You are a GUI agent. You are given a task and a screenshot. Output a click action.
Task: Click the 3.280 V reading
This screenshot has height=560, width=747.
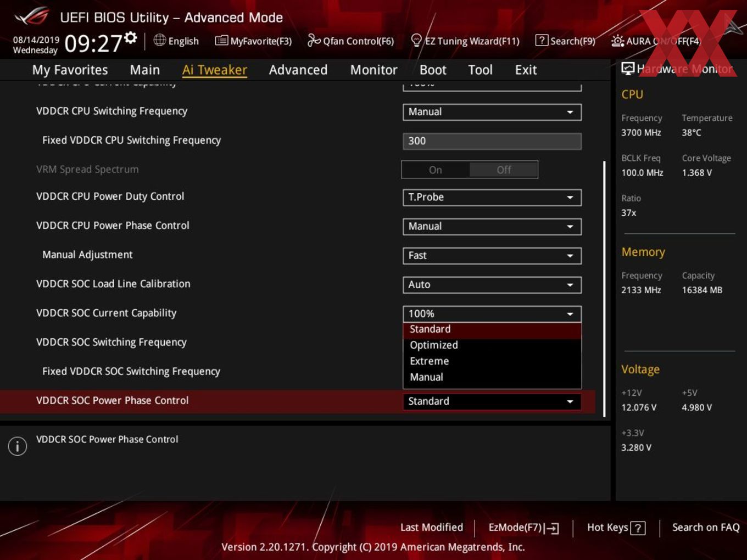[636, 447]
